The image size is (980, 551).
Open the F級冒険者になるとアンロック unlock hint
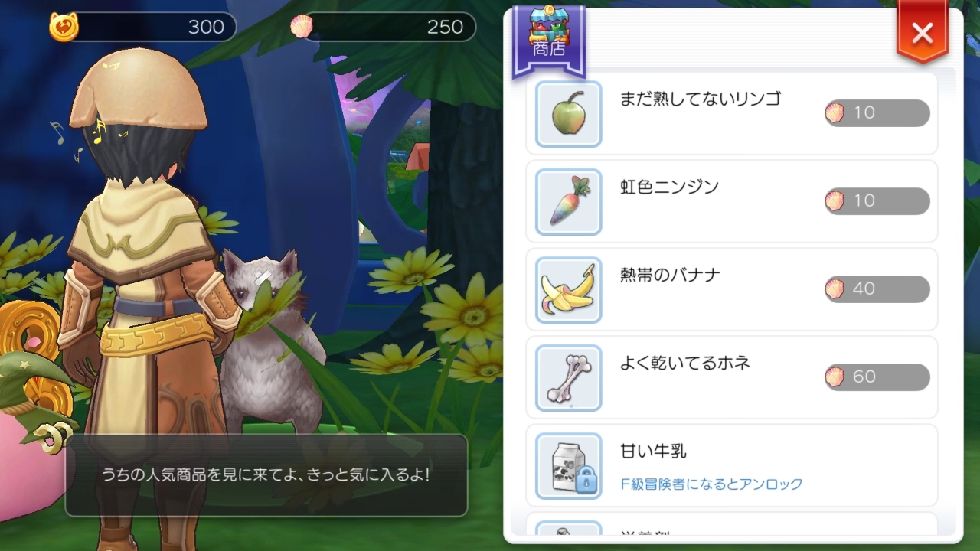[x=712, y=484]
